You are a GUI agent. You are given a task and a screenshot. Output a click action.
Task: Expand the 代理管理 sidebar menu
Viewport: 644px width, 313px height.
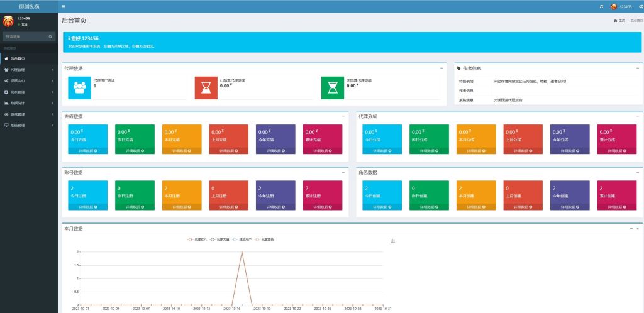[28, 70]
